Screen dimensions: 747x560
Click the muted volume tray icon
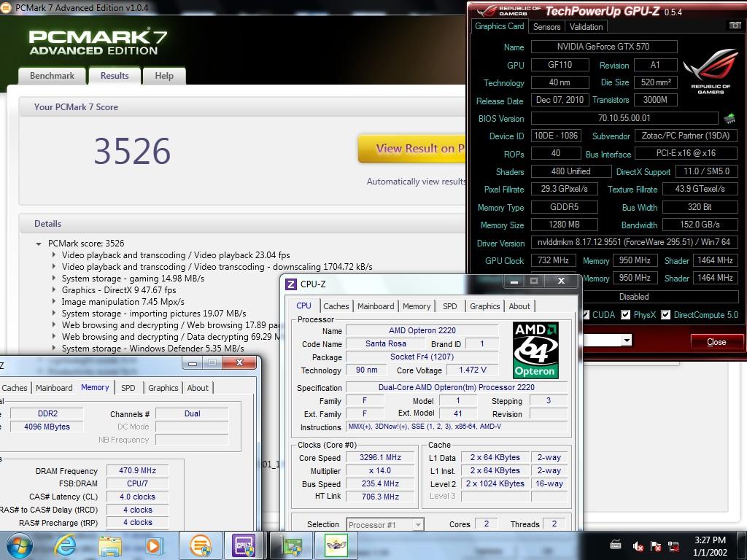click(x=638, y=546)
